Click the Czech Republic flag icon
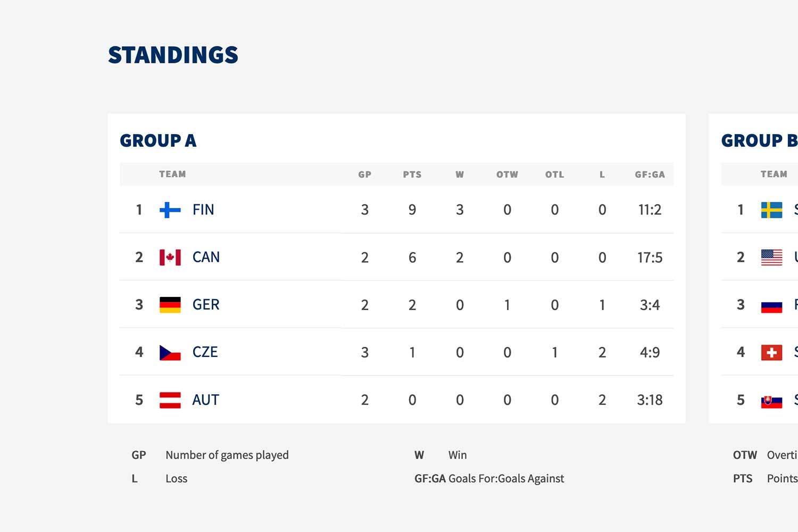798x532 pixels. (x=170, y=352)
